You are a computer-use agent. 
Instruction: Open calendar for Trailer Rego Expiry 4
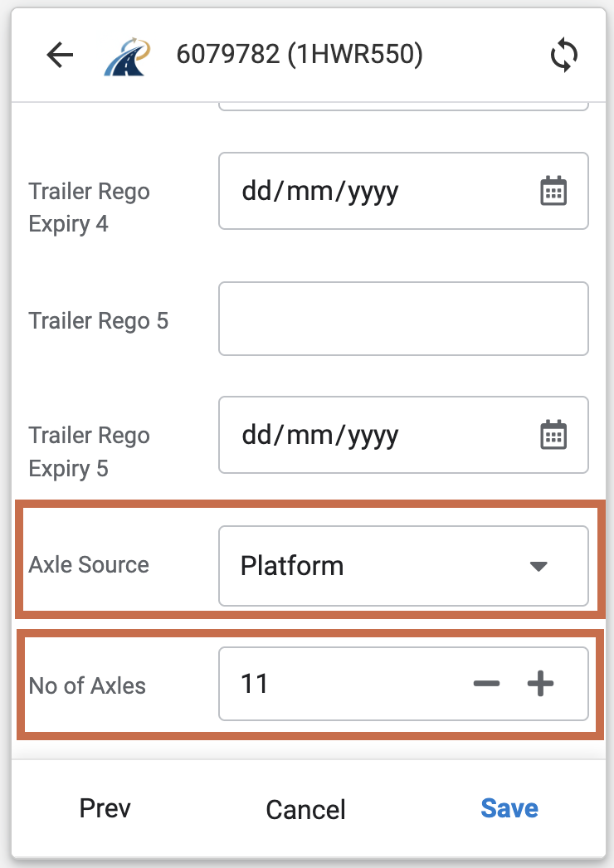pyautogui.click(x=553, y=191)
